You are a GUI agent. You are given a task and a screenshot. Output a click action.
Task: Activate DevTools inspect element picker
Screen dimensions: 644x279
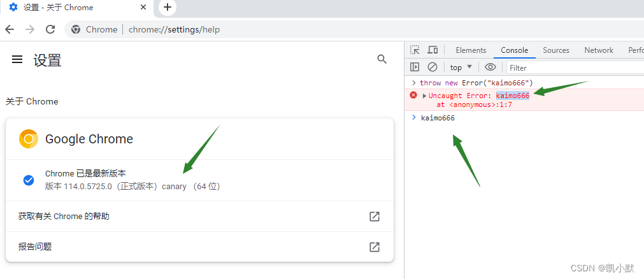[415, 50]
